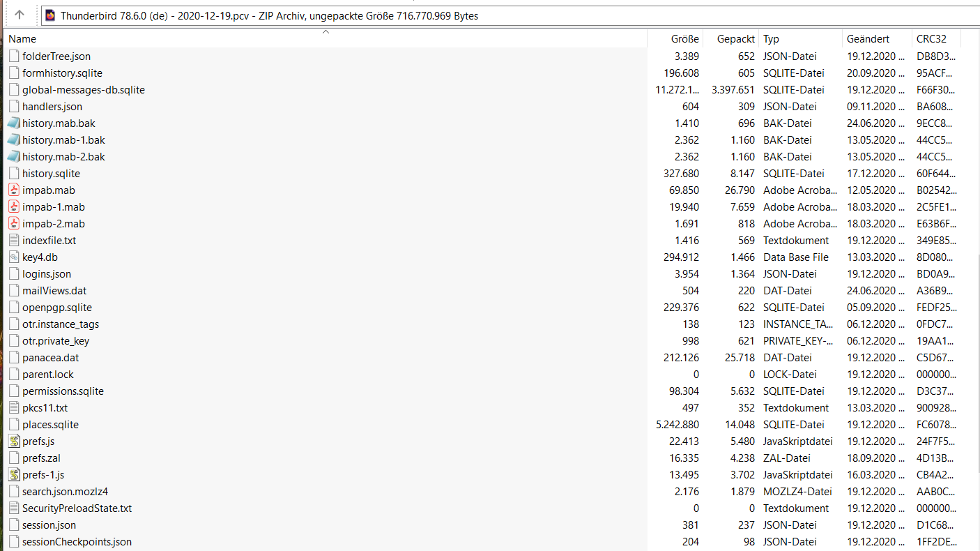
Task: Sort by the Typ column header
Action: point(771,39)
